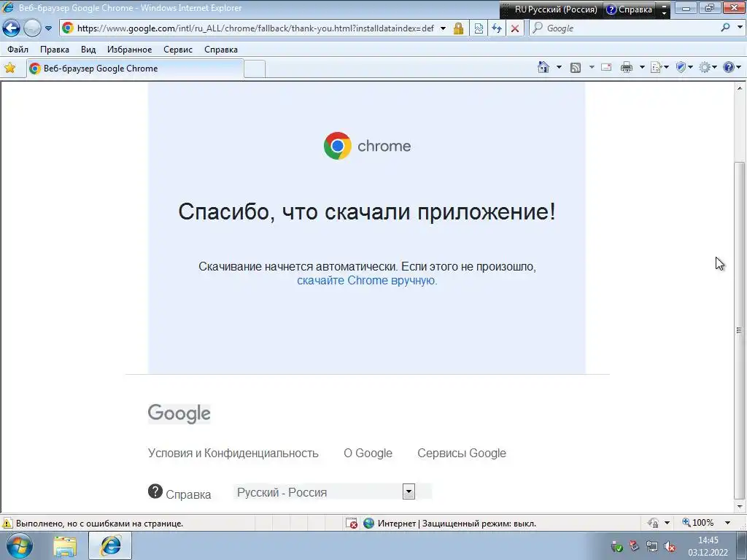Viewport: 747px width, 560px height.
Task: Click the language bar Справка help button
Action: click(x=629, y=9)
